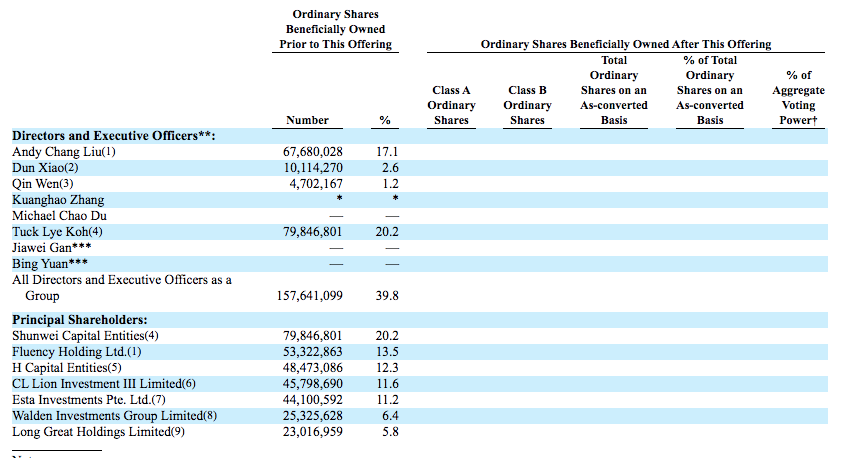This screenshot has width=841, height=458.
Task: Select the number 45,798,690
Action: 313,384
